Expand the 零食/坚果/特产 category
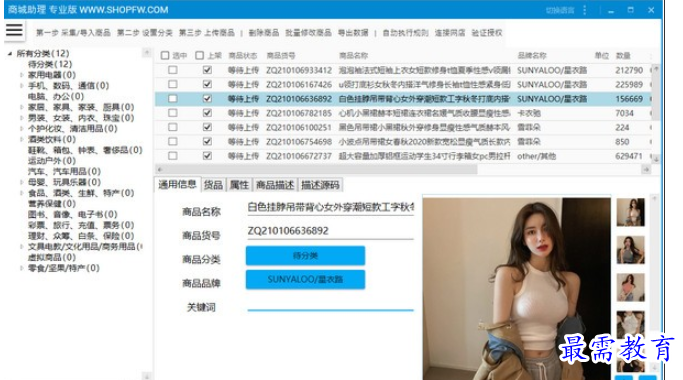This screenshot has width=683, height=380. tap(21, 268)
